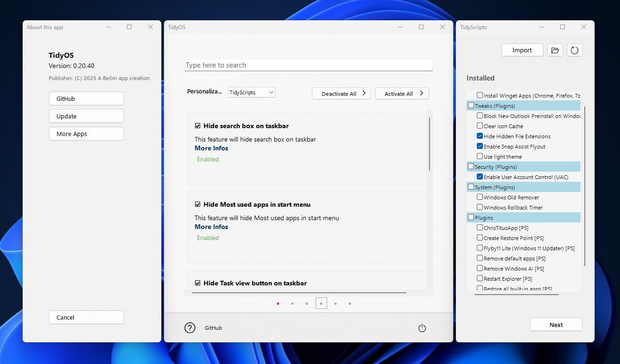This screenshot has width=620, height=364.
Task: Open the scripts folder icon in TidyScripts
Action: 555,50
